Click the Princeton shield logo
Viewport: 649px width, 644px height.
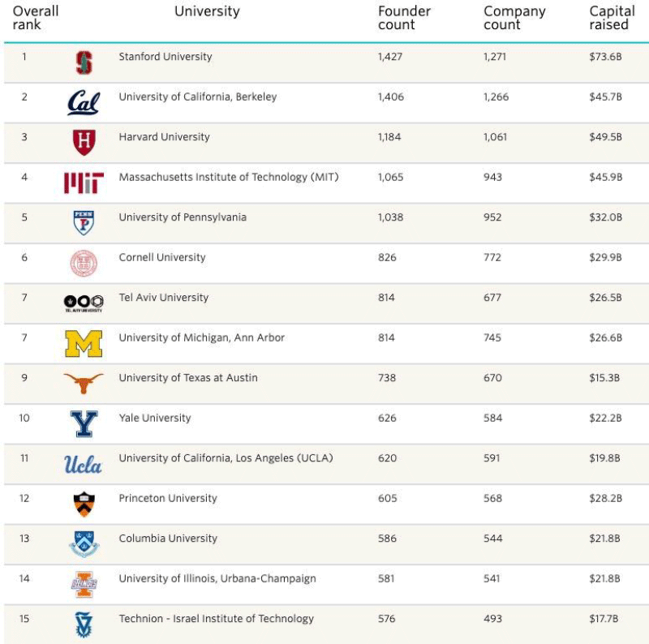click(84, 504)
